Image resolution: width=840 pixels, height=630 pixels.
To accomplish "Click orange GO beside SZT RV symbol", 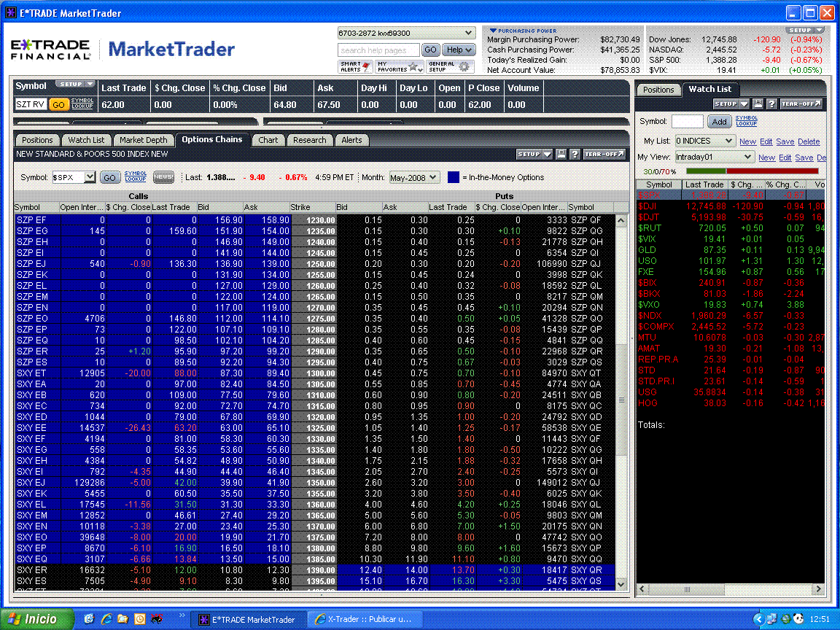I will [x=59, y=104].
